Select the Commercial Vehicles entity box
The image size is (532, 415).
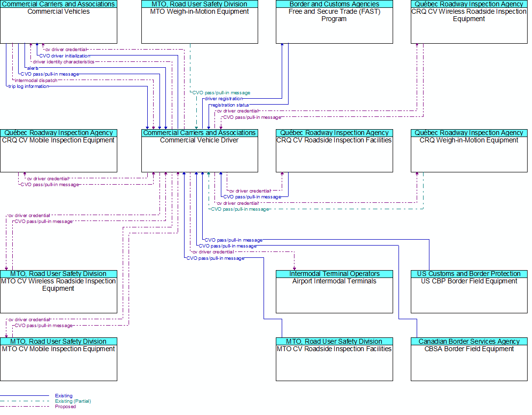[x=59, y=22]
